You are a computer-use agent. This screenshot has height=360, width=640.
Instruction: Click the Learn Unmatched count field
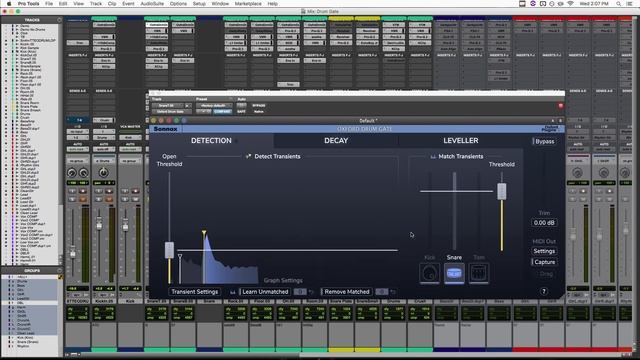point(300,292)
